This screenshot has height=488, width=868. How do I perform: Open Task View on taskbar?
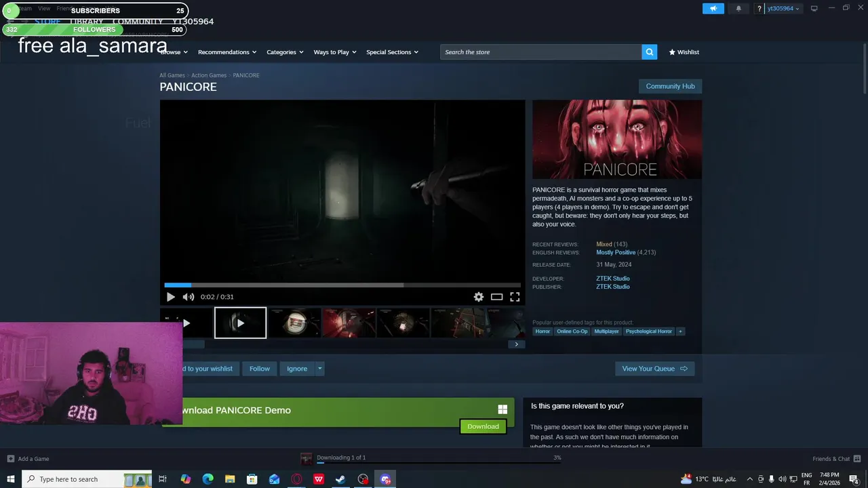click(163, 479)
